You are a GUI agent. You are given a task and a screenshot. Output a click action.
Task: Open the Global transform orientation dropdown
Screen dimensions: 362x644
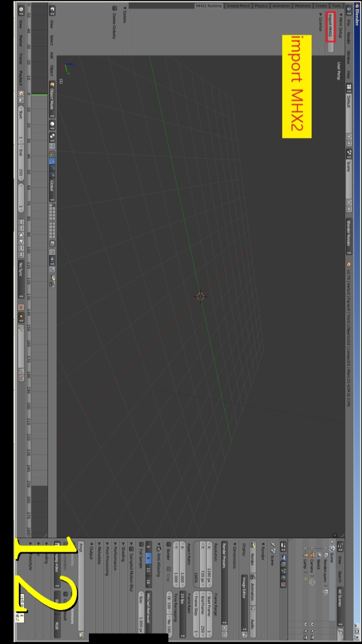[52, 190]
